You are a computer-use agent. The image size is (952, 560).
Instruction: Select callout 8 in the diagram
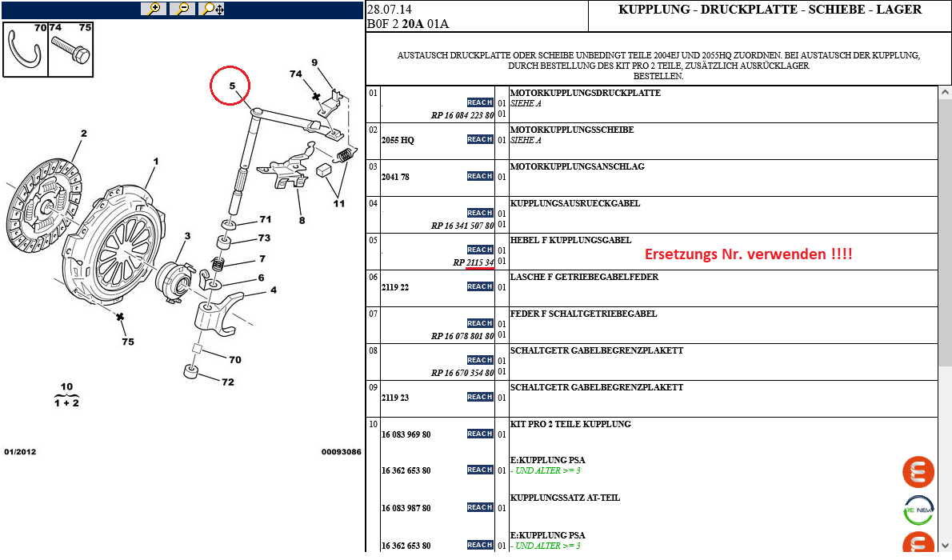(302, 220)
